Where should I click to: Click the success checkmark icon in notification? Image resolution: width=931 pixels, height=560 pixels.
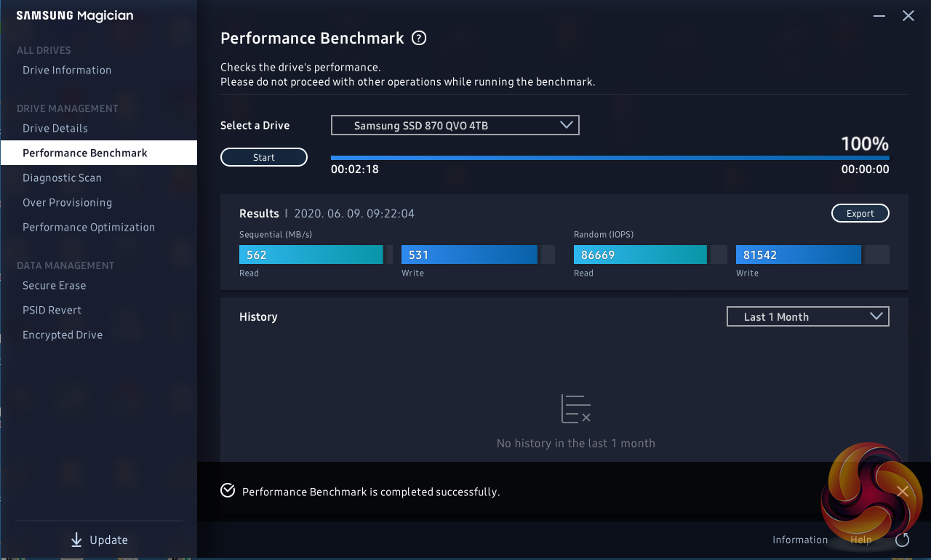tap(228, 491)
